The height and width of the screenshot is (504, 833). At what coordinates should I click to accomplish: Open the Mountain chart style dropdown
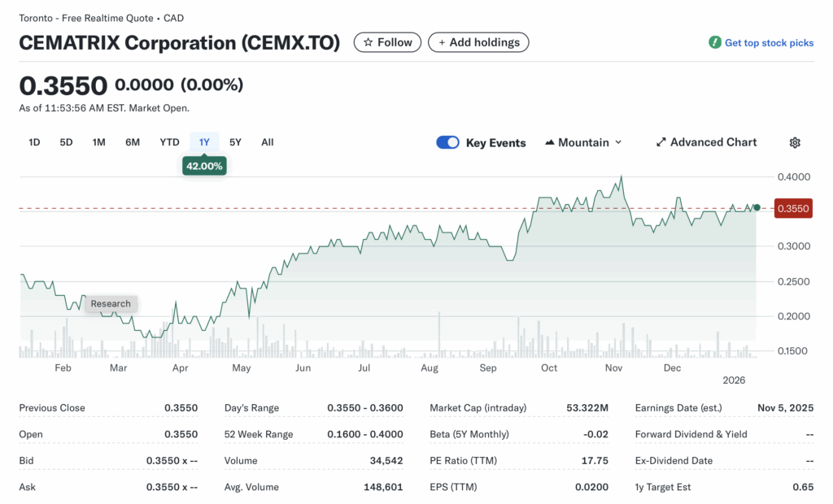(582, 142)
